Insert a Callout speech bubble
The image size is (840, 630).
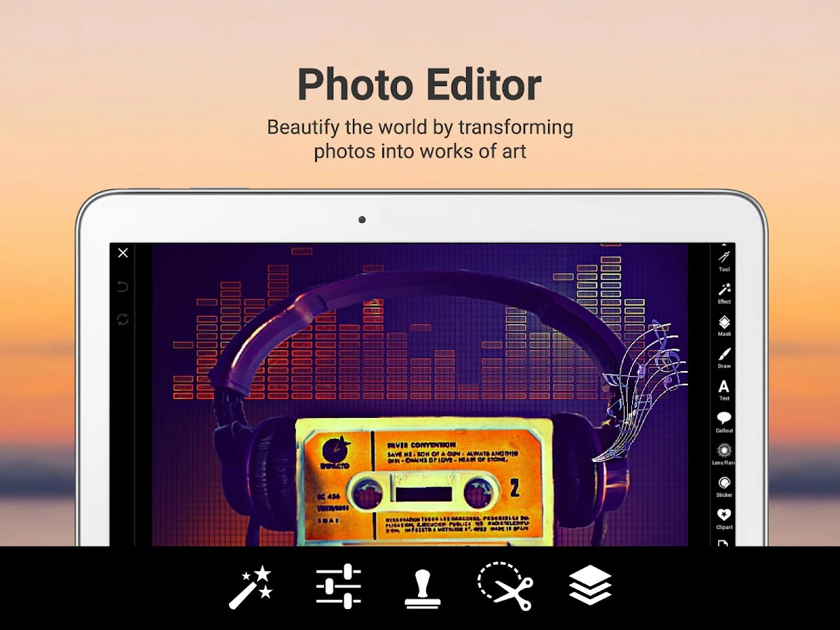click(x=724, y=422)
